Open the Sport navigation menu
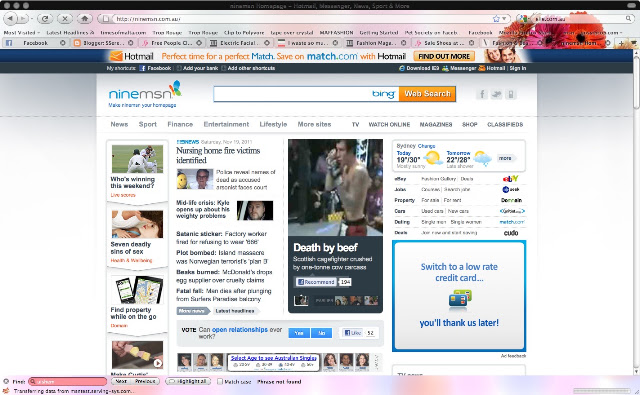This screenshot has height=395, width=640. pyautogui.click(x=148, y=124)
